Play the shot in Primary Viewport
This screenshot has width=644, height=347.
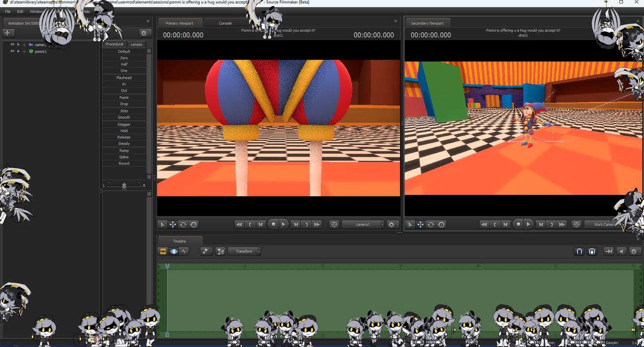[x=284, y=224]
